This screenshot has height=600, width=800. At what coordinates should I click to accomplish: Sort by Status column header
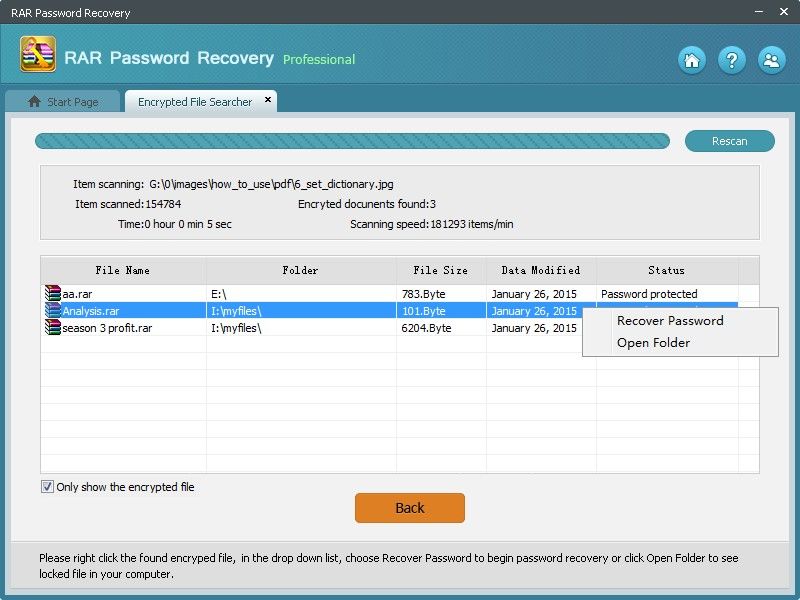click(x=667, y=270)
